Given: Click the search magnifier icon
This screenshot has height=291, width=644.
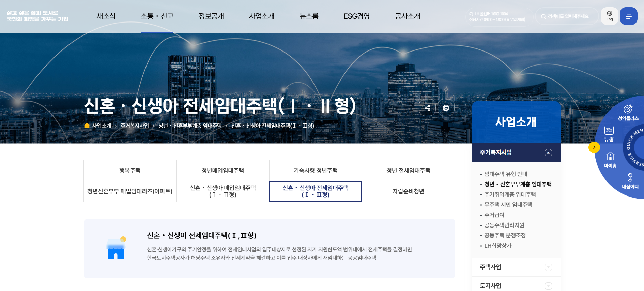Looking at the screenshot, I should tap(543, 16).
